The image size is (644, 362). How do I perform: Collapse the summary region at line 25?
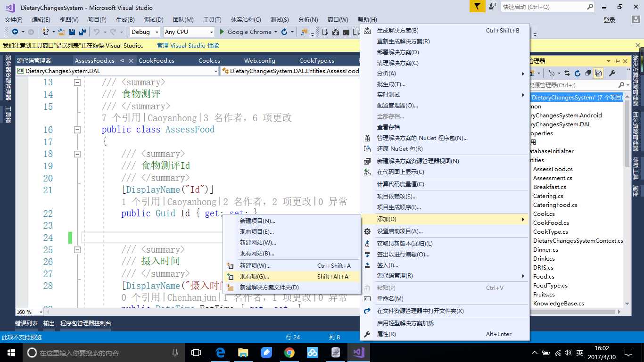tap(77, 249)
